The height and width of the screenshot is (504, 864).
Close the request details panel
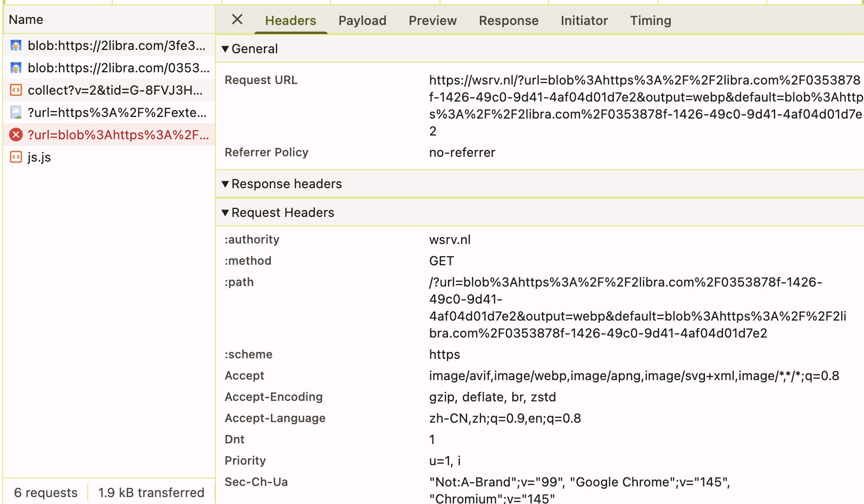[237, 20]
